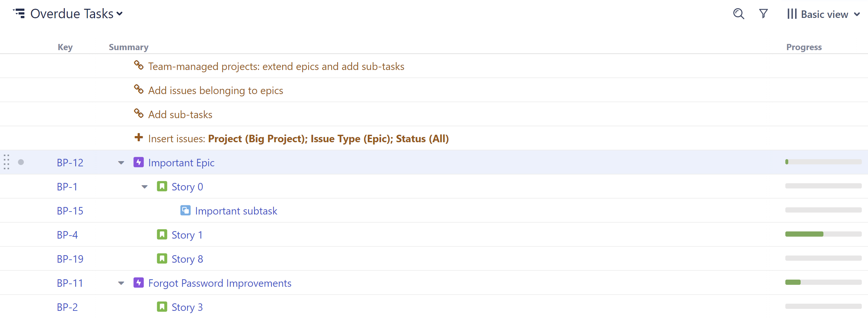Click the link icon before Add sub-tasks
Screen dimensions: 868x318
point(139,114)
